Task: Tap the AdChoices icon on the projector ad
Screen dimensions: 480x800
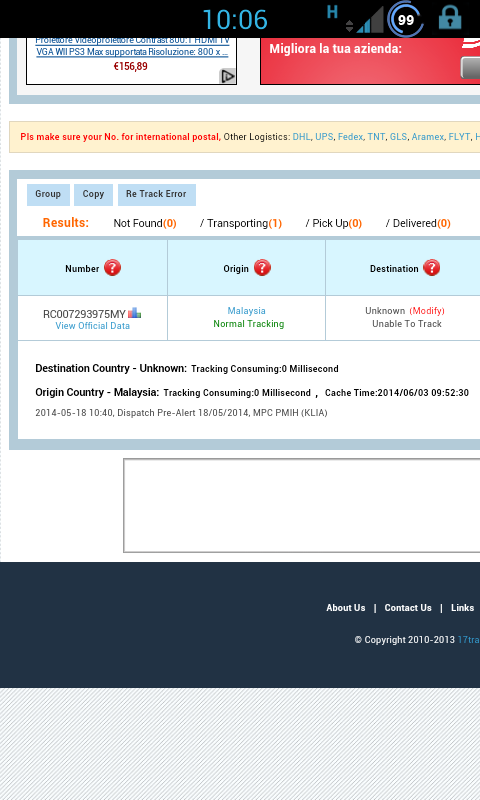Action: tap(227, 77)
